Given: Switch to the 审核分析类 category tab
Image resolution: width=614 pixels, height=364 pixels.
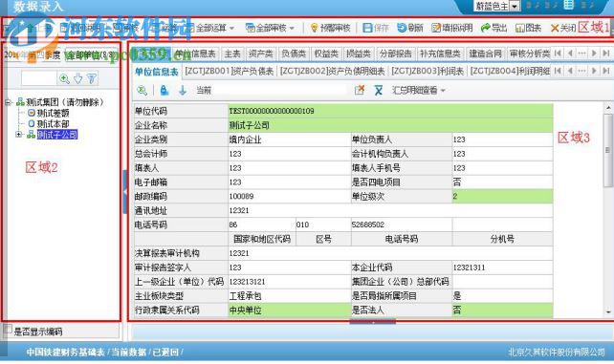Looking at the screenshot, I should click(530, 54).
